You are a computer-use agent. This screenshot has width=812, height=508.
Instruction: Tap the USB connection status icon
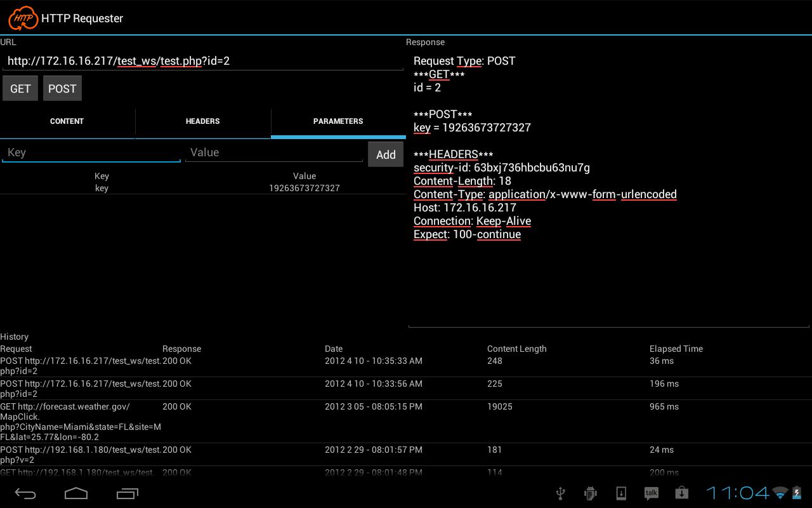[560, 493]
